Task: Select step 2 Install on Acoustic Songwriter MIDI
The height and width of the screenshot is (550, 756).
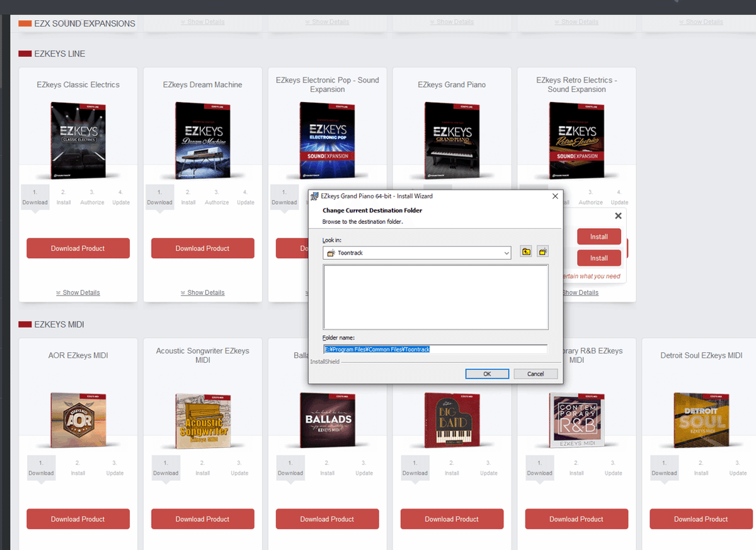Action: pos(203,468)
